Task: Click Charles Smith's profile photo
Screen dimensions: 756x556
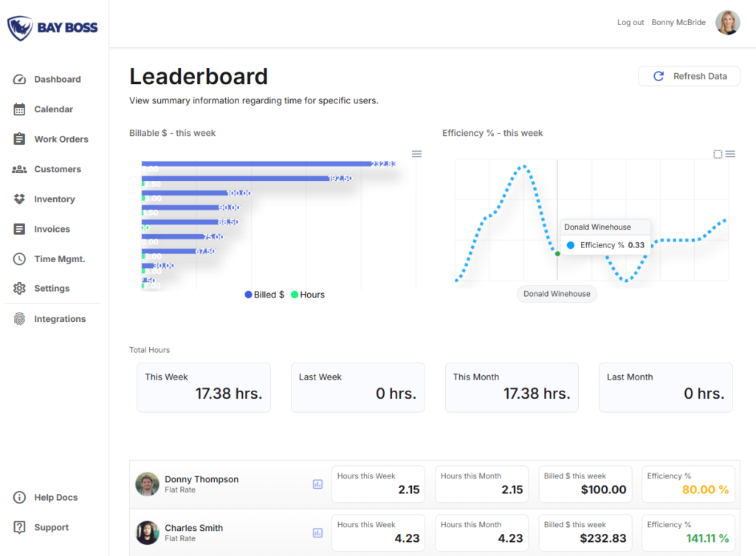Action: click(148, 533)
